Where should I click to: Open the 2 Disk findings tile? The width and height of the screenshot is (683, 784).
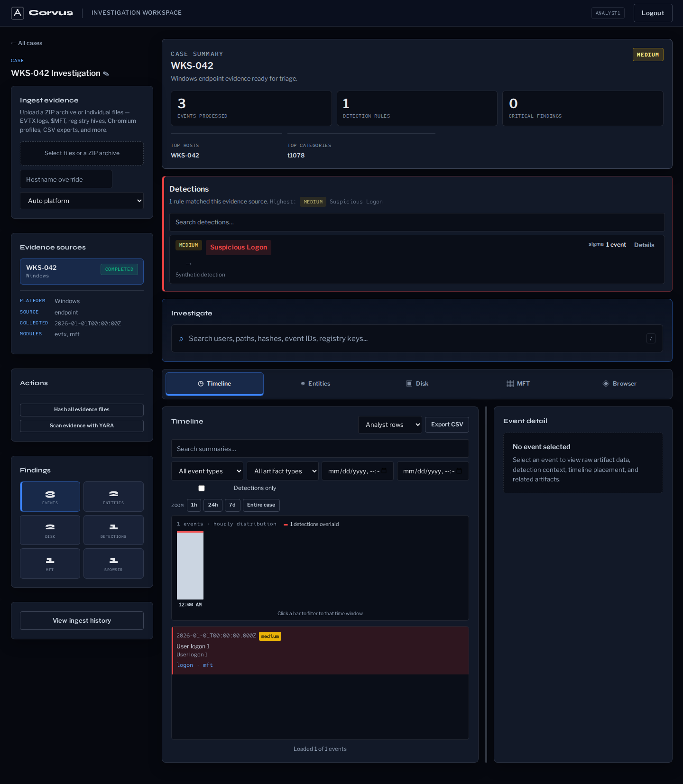coord(50,530)
